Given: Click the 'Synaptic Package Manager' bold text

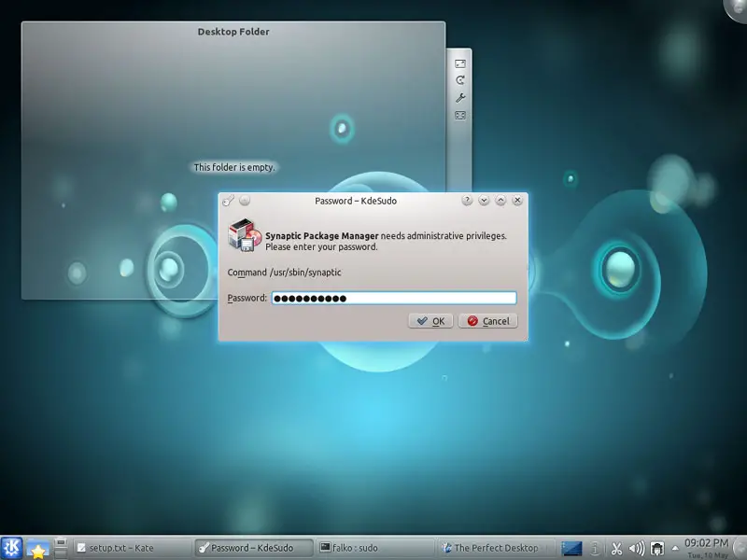Looking at the screenshot, I should pyautogui.click(x=321, y=236).
